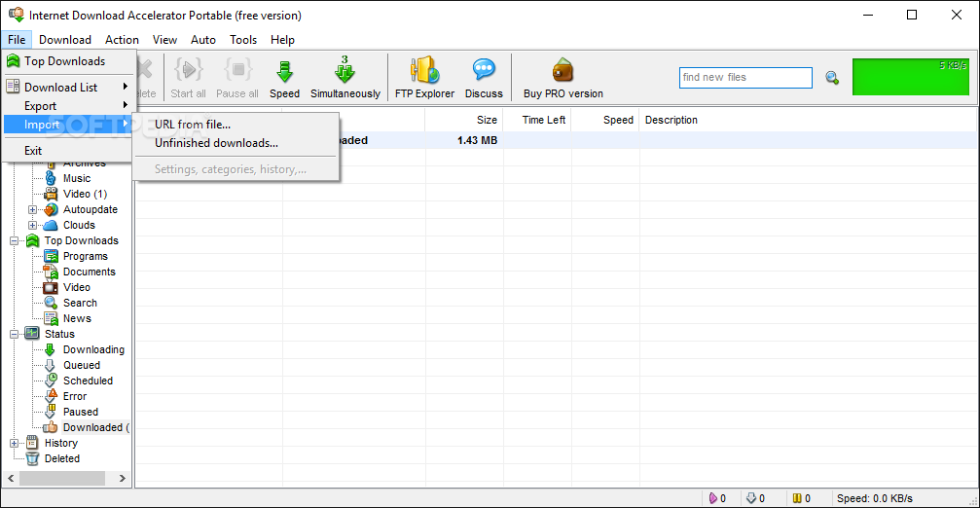Click the yellow paused count indicator

point(802,498)
